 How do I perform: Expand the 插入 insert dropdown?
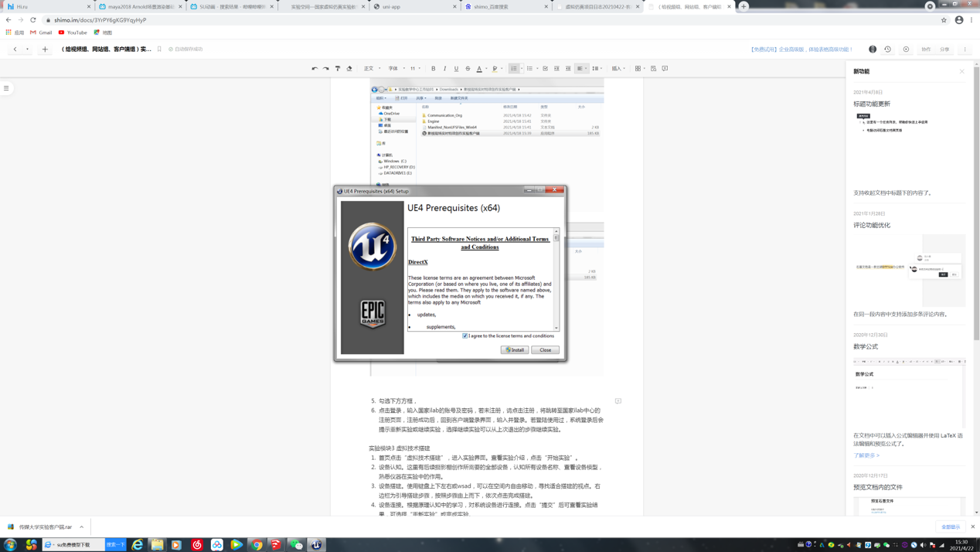click(x=618, y=69)
